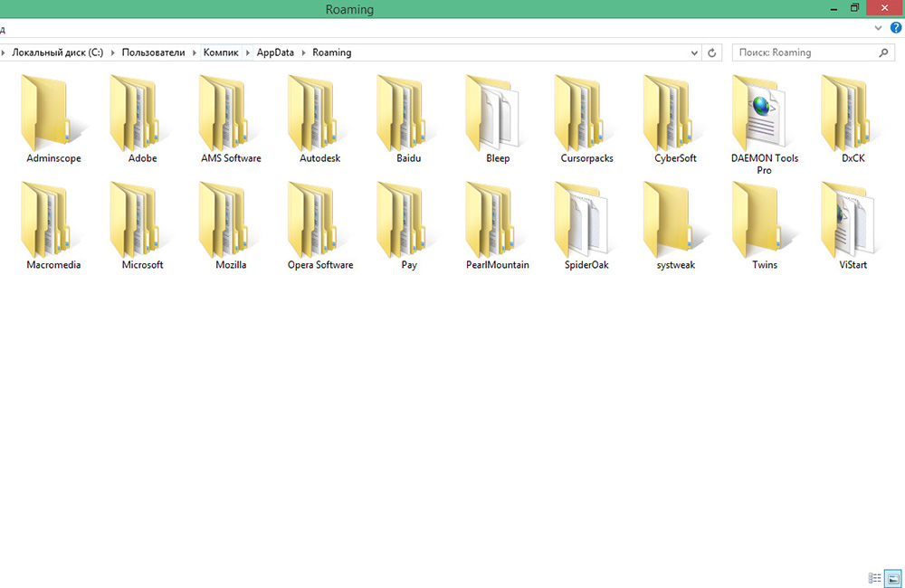Open address bar history dropdown
905x588 pixels.
click(x=694, y=52)
